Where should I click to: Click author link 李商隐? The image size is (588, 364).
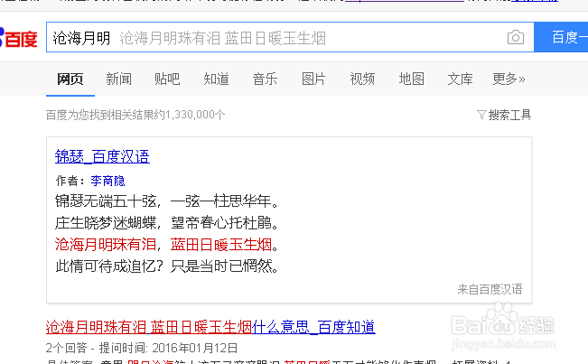(107, 181)
